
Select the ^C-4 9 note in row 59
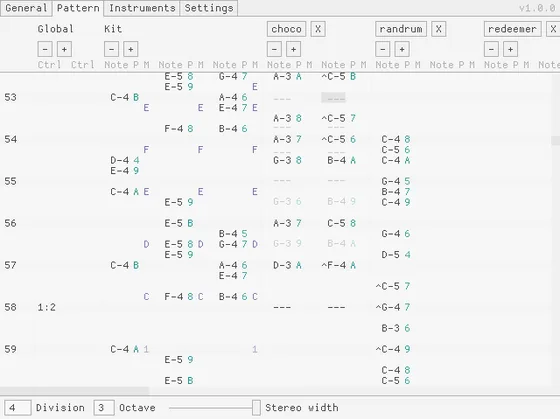[393, 349]
